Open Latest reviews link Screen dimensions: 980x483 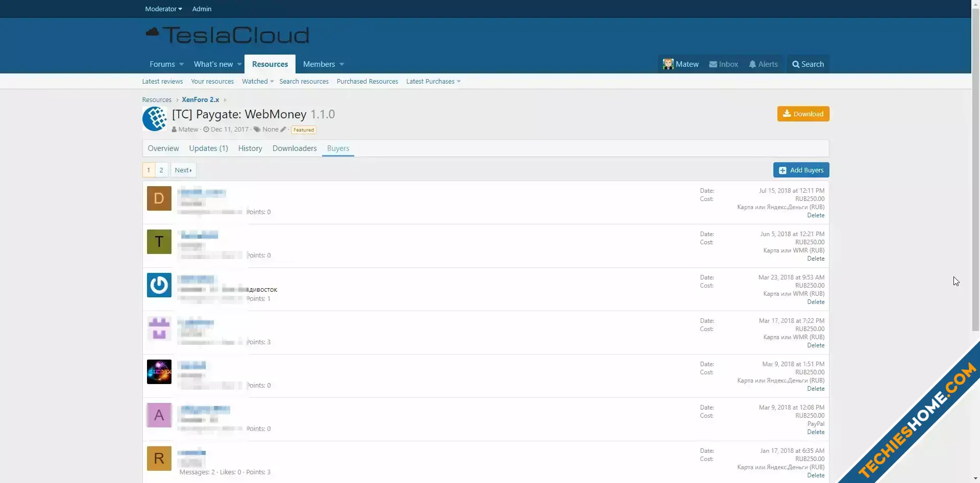[162, 82]
